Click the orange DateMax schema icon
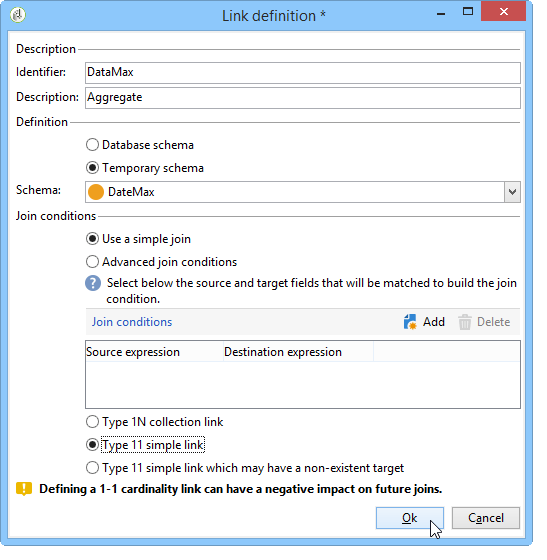The height and width of the screenshot is (560, 547). [96, 192]
